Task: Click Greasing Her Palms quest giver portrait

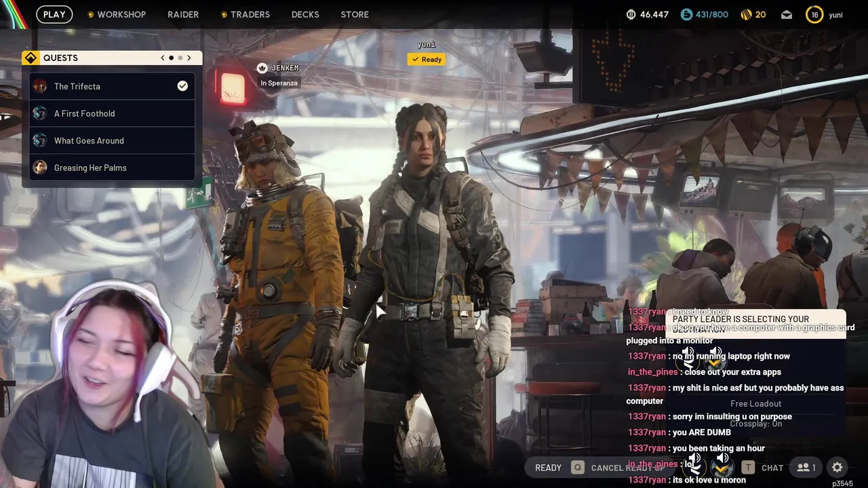Action: [x=40, y=167]
